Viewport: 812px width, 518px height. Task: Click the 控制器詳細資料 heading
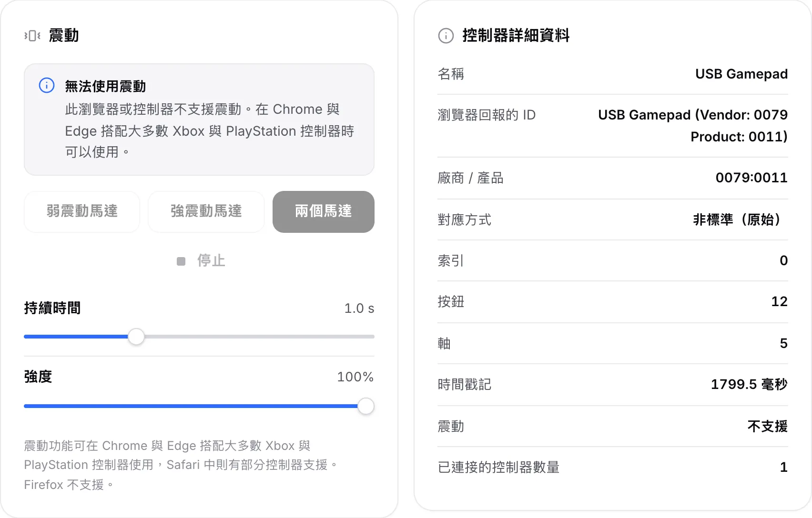click(516, 36)
